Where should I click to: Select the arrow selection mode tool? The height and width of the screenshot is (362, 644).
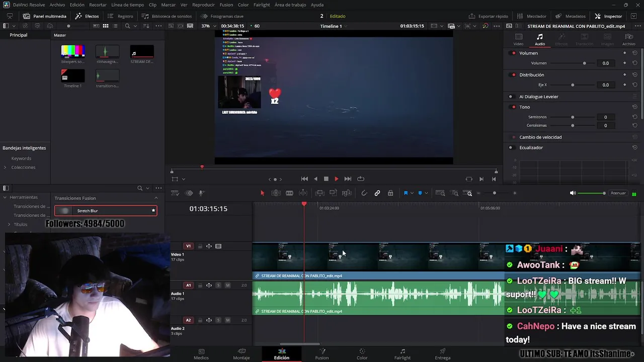coord(262,193)
